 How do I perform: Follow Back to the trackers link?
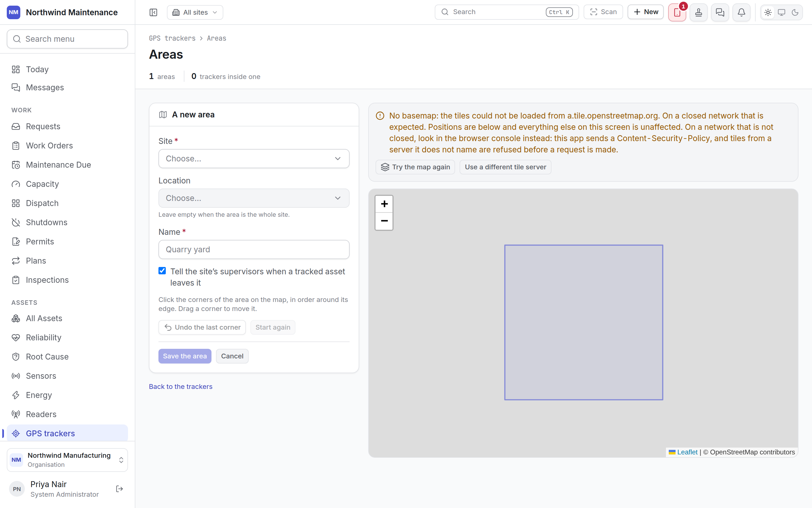pyautogui.click(x=180, y=387)
